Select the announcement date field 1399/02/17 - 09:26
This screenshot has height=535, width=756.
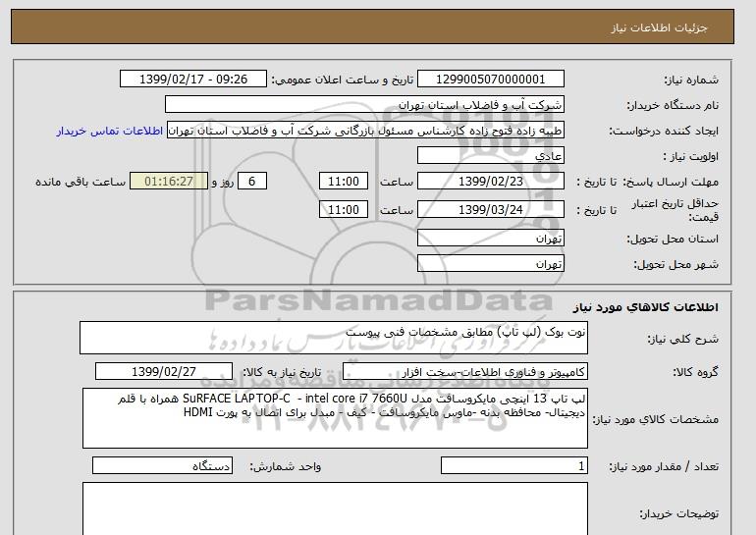point(193,80)
